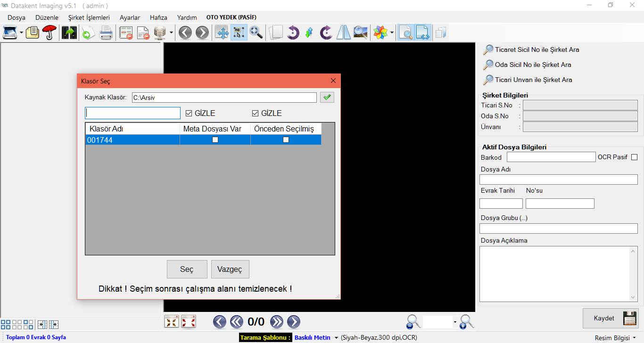Open the zoom level combo box arrow
The image size is (644, 343).
(455, 322)
